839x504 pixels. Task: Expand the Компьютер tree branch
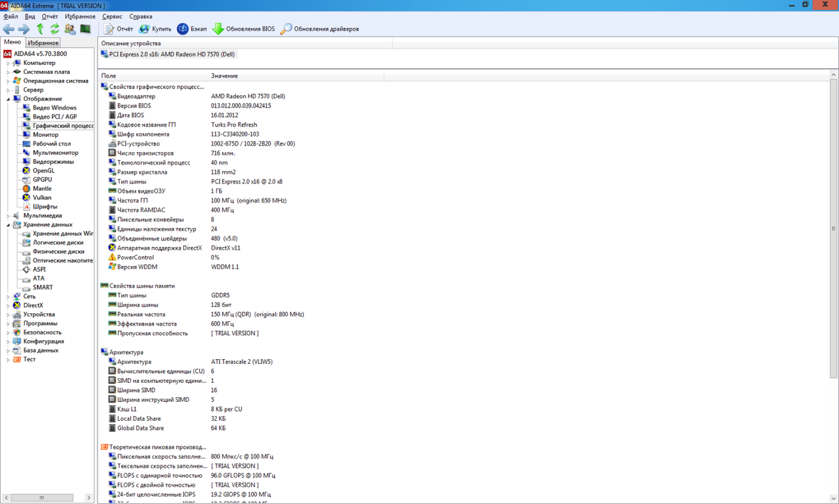pyautogui.click(x=7, y=62)
